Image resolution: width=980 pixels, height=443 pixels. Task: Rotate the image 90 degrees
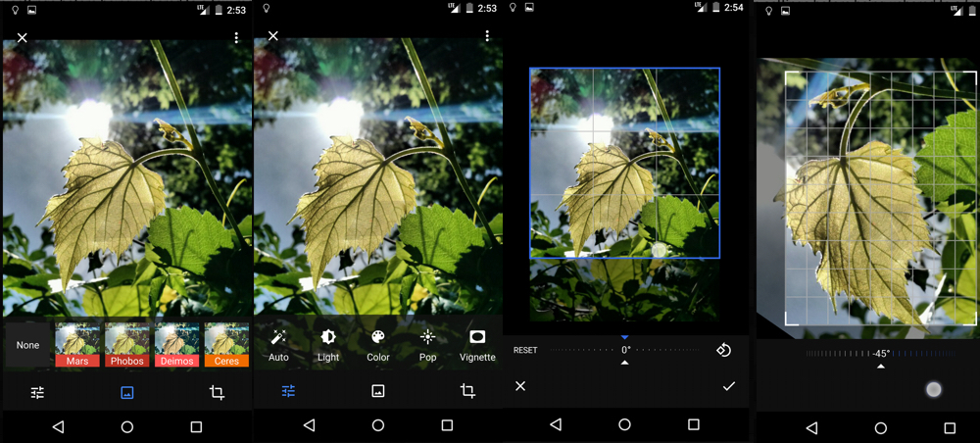(723, 350)
